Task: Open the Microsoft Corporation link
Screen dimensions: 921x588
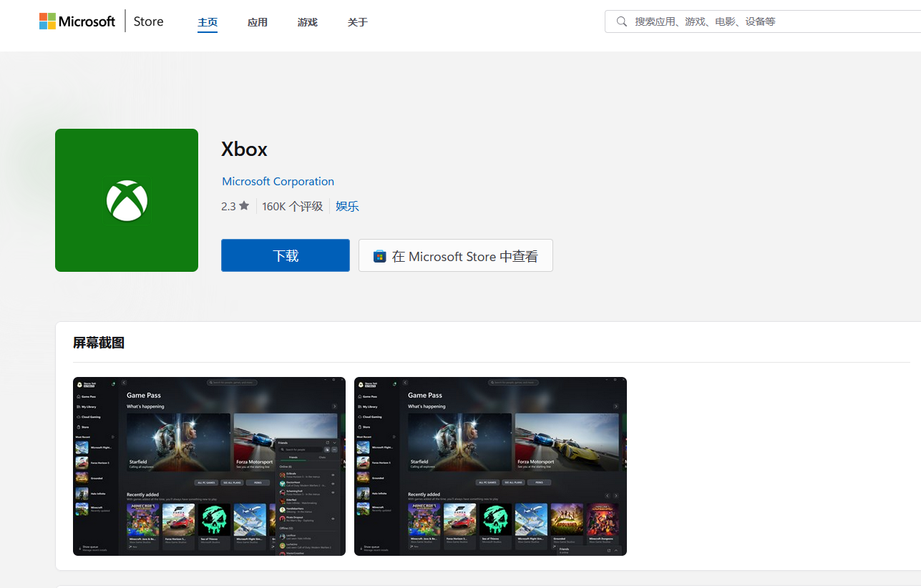Action: point(278,181)
